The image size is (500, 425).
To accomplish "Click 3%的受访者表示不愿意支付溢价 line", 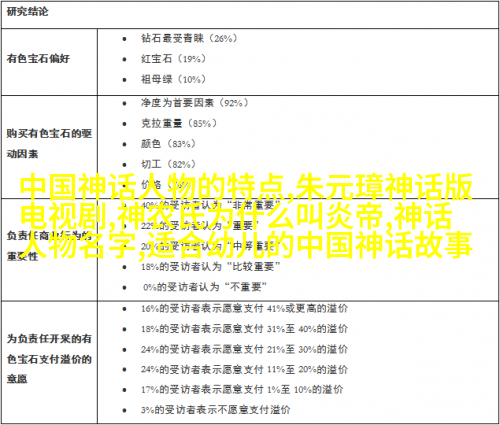I will coord(215,410).
